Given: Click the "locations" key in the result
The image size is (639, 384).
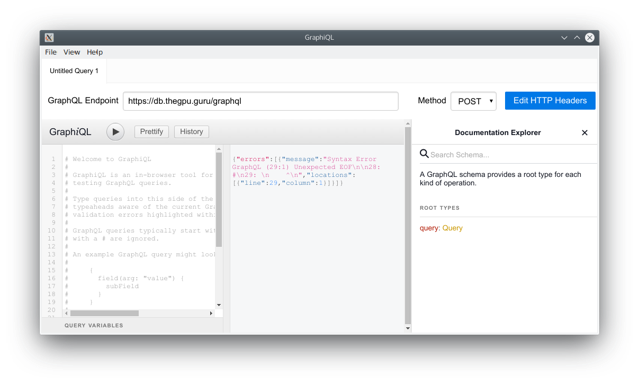Looking at the screenshot, I should [x=329, y=175].
